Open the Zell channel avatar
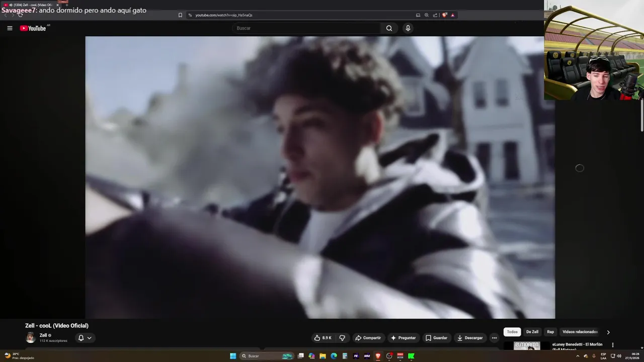 31,337
